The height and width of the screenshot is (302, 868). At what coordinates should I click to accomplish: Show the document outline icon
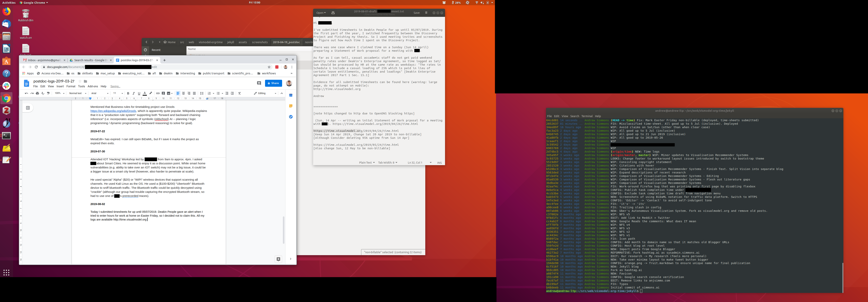(28, 108)
